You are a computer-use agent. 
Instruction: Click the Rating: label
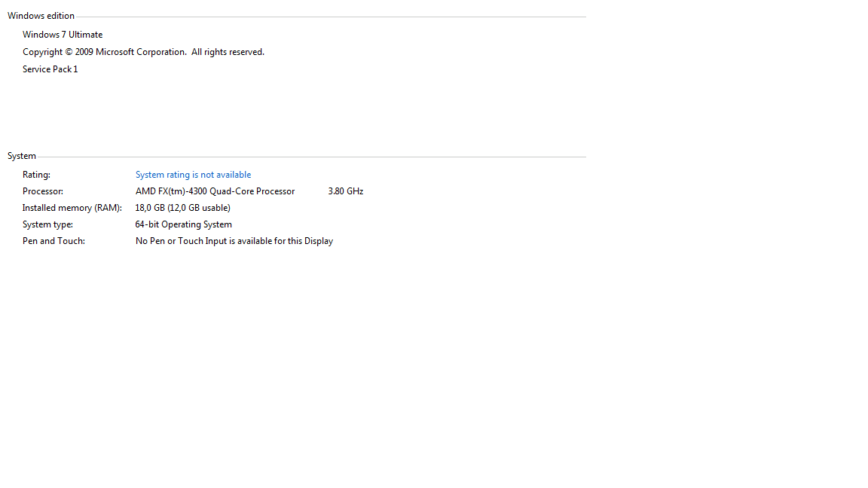pos(36,175)
